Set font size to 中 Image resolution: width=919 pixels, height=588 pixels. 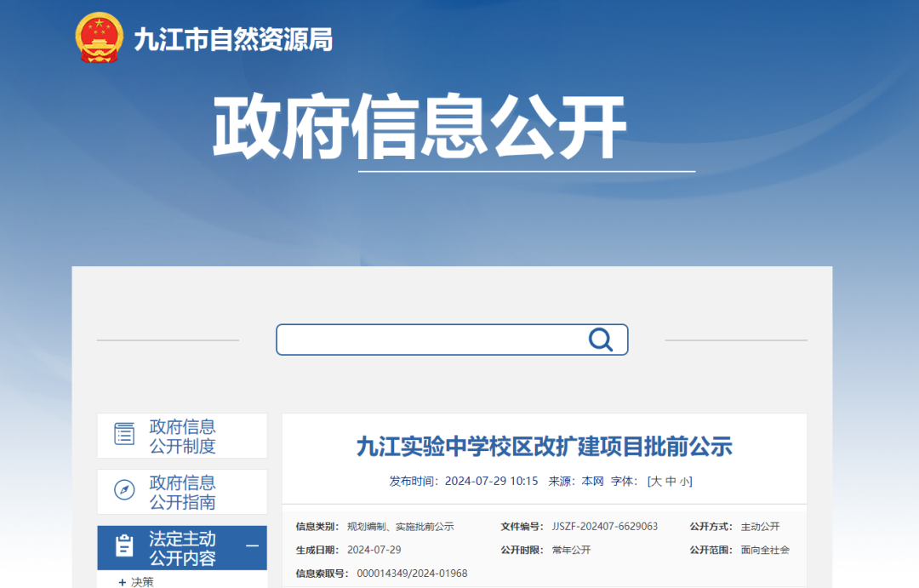(x=671, y=482)
